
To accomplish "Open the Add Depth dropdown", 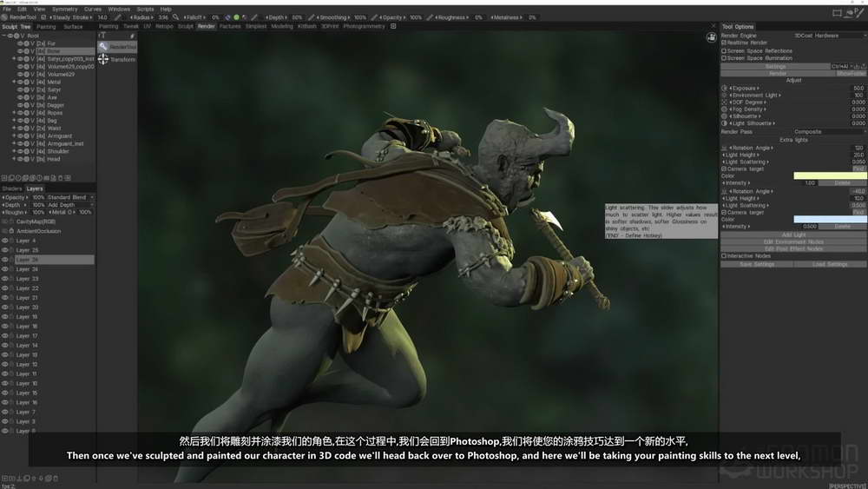I will pyautogui.click(x=70, y=205).
